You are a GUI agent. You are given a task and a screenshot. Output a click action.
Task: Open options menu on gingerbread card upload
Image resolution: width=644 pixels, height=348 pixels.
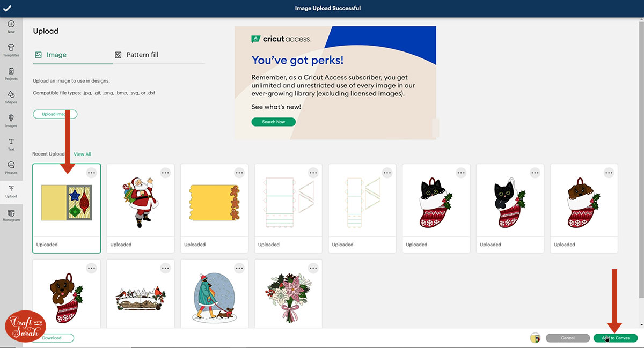[239, 173]
